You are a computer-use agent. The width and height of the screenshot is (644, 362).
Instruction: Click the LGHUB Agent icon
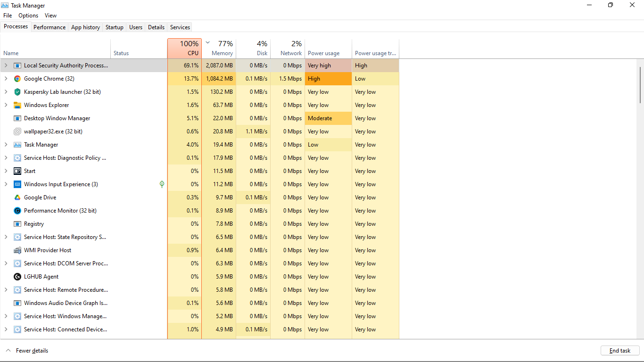[x=17, y=277]
